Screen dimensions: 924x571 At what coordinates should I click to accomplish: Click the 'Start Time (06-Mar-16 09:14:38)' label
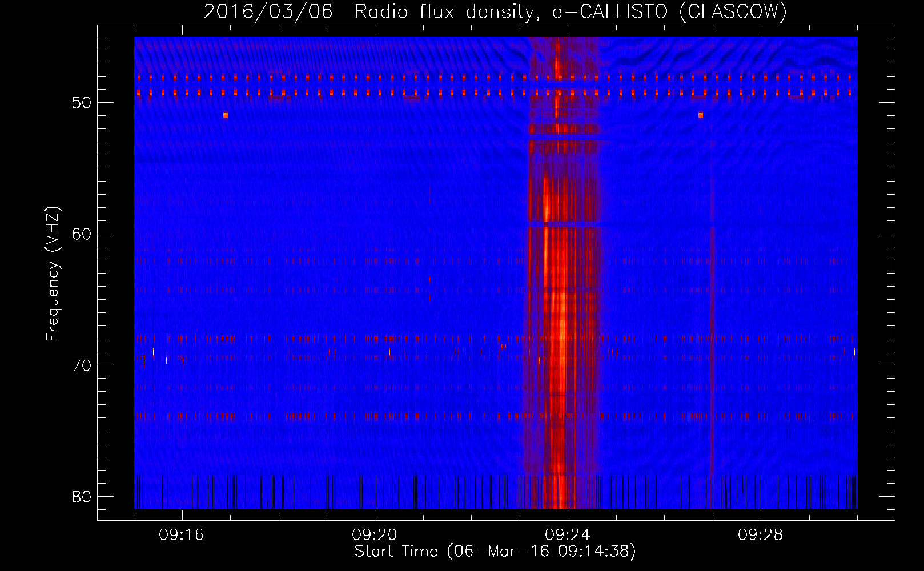click(495, 552)
